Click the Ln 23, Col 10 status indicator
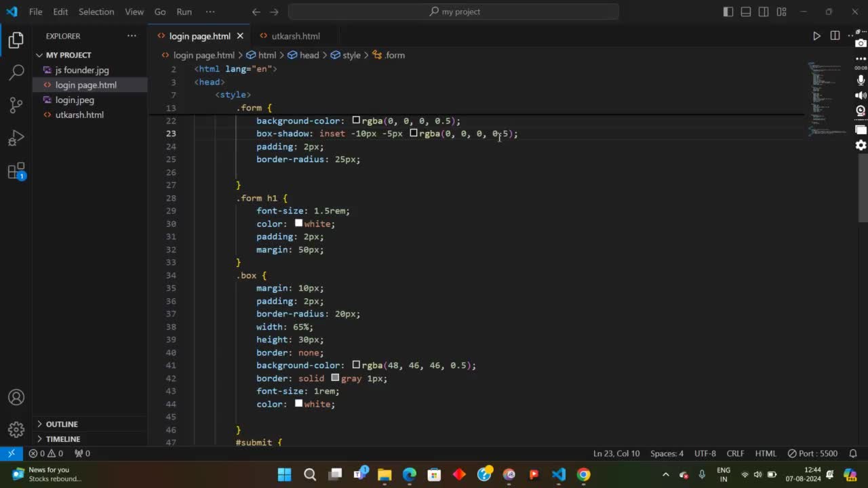 tap(616, 453)
